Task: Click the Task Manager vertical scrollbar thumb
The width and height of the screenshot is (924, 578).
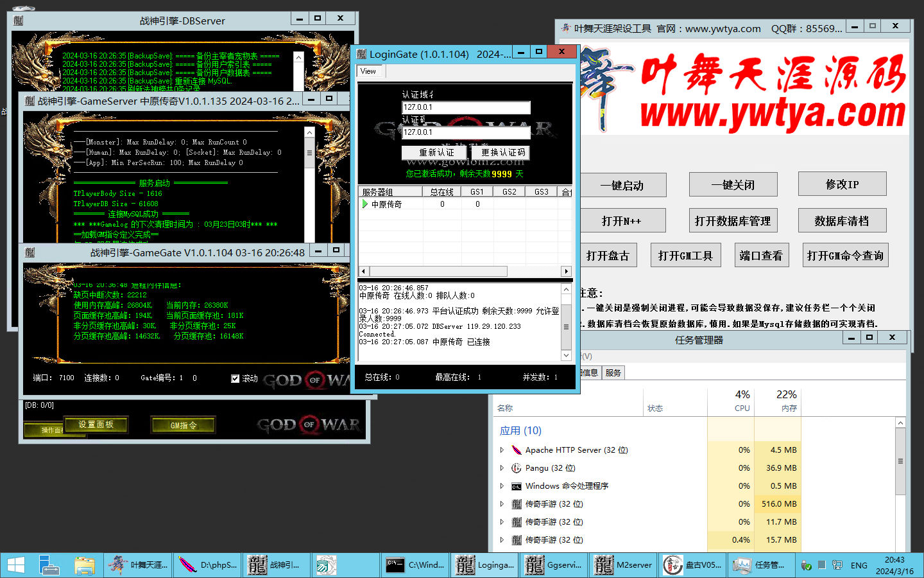Action: pyautogui.click(x=900, y=460)
